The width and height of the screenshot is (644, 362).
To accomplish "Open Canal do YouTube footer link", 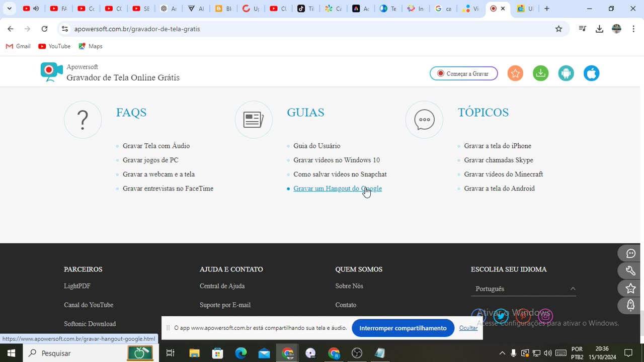I will tap(89, 305).
